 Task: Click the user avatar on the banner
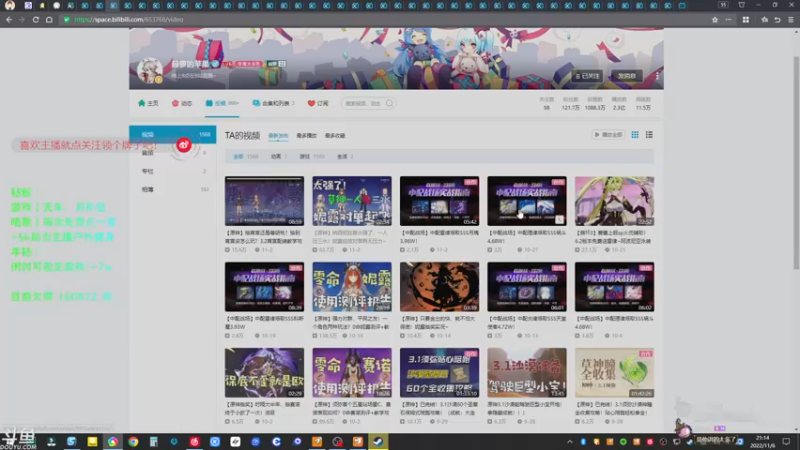tap(149, 70)
